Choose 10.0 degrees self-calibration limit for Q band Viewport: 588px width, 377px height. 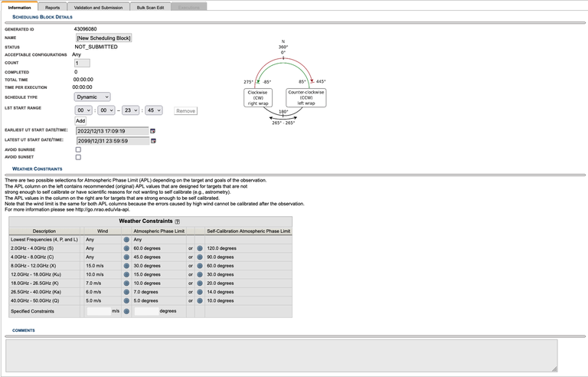(x=199, y=301)
